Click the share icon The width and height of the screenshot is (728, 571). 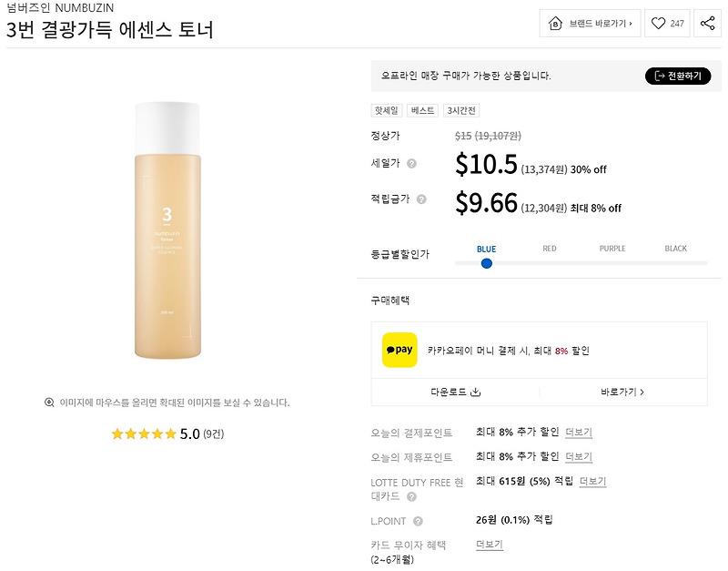point(707,24)
